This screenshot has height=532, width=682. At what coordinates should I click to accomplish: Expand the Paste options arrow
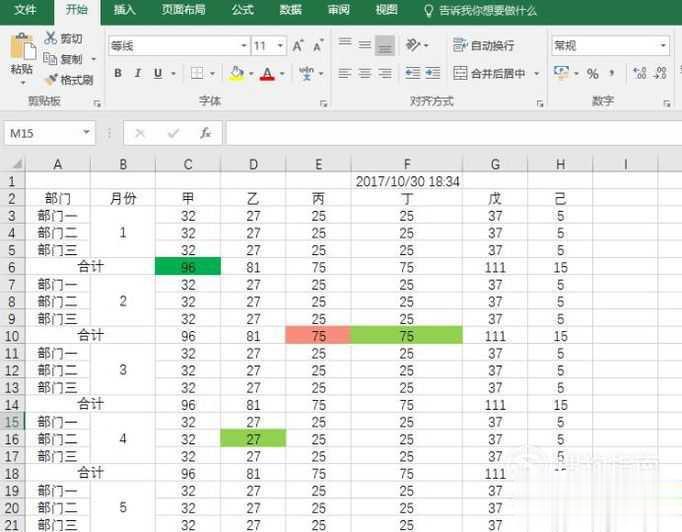[x=23, y=83]
